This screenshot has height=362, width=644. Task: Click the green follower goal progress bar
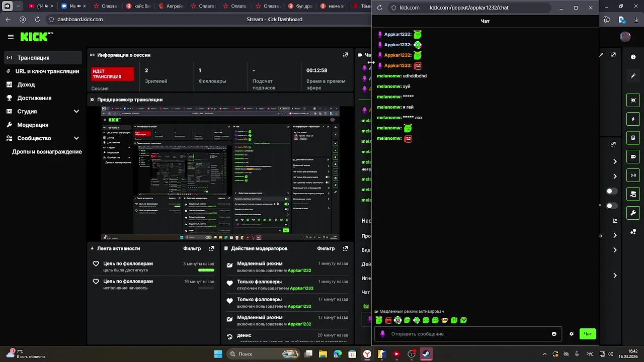206,270
